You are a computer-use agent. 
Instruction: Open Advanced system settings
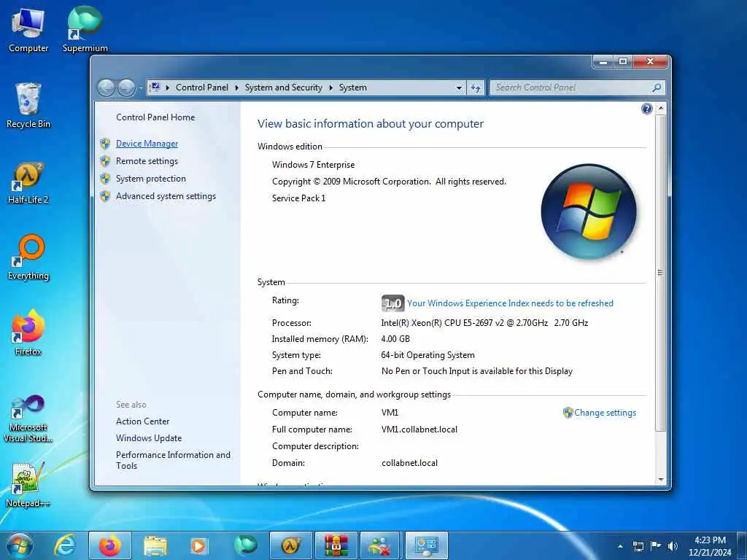click(166, 196)
